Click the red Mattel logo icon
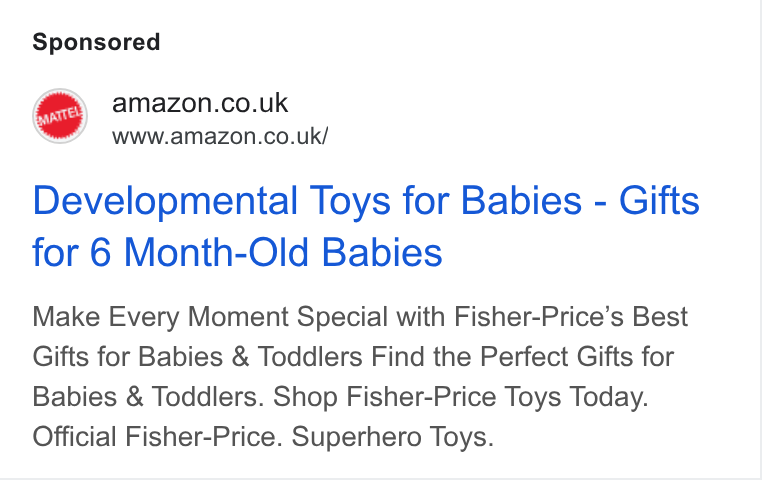Image resolution: width=762 pixels, height=480 pixels. point(60,116)
